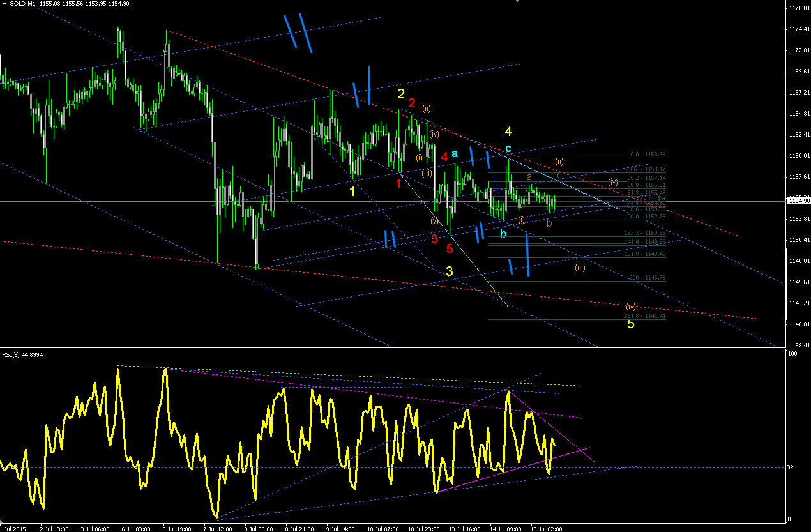Viewport: 811px width, 532px height.
Task: Click the 2 Jul 13:00 time label
Action: click(54, 528)
